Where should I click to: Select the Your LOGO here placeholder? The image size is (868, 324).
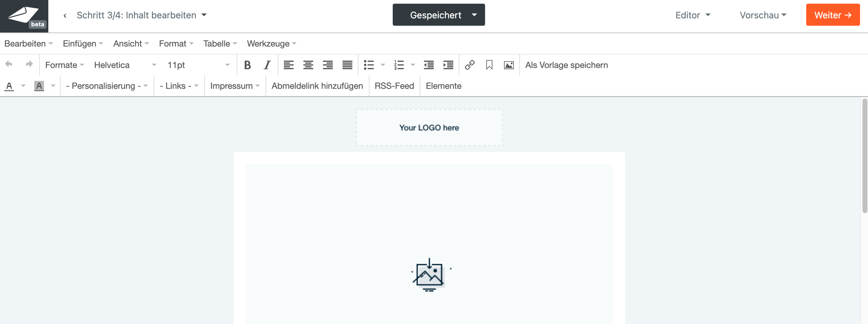[x=429, y=128]
